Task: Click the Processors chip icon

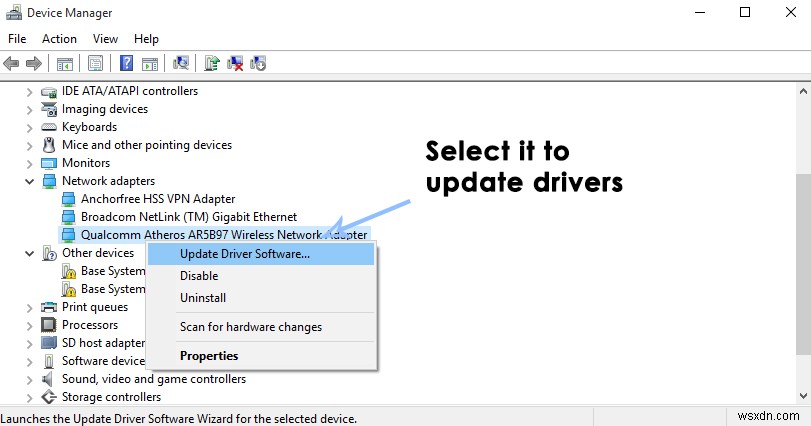Action: click(x=49, y=325)
